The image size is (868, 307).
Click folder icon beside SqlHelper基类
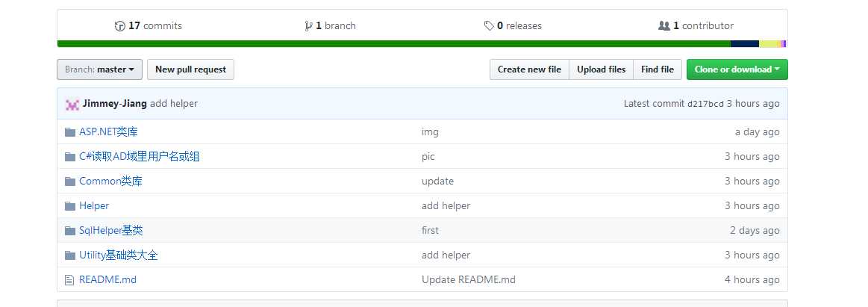coord(69,231)
